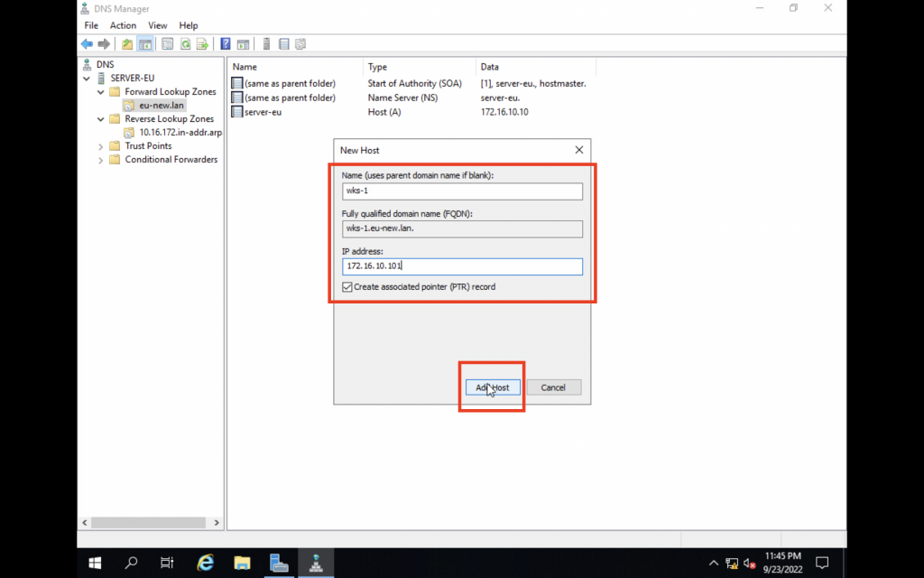Collapse the SERVER-EU tree node

click(87, 78)
